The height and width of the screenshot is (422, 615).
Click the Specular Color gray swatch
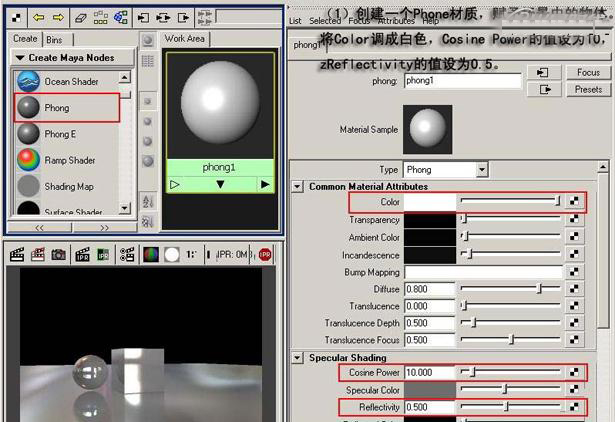tap(430, 389)
